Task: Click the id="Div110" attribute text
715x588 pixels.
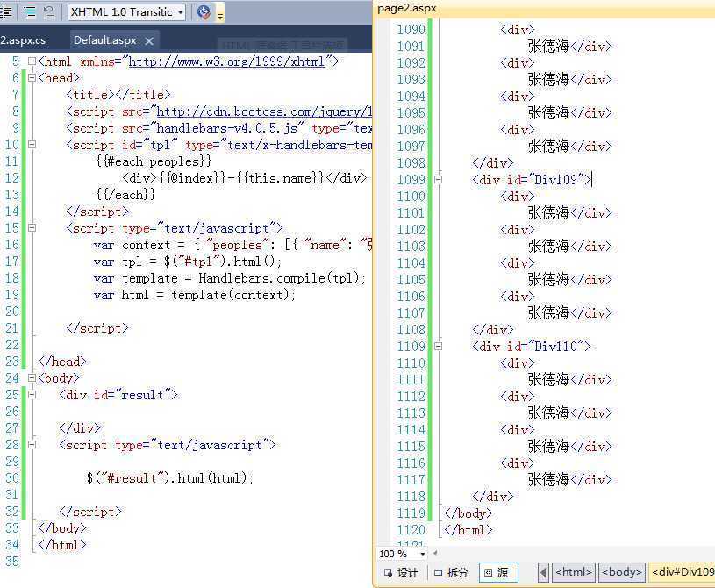Action: pyautogui.click(x=546, y=347)
